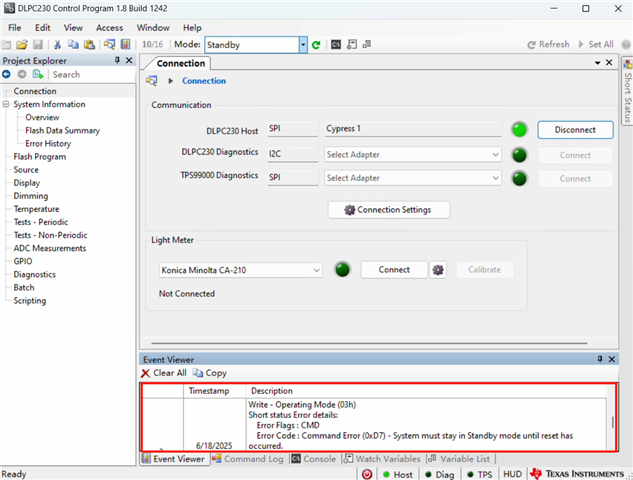
Task: Select Tests - Non-Periodic in the tree
Action: (x=50, y=235)
